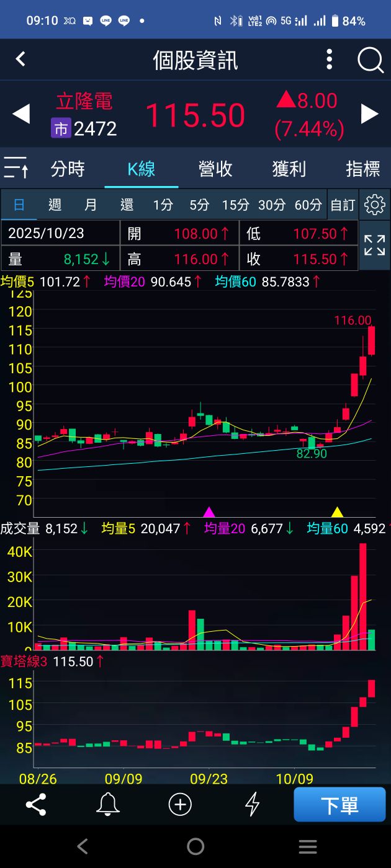Tap the 均量60 volume average label

pyautogui.click(x=328, y=529)
